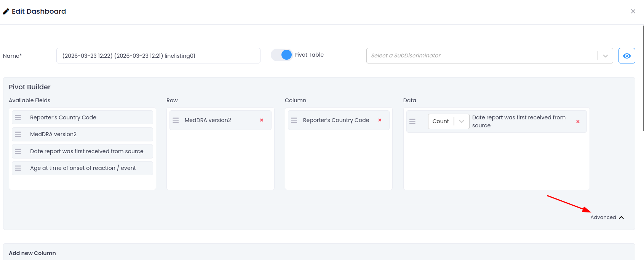This screenshot has height=260, width=644.
Task: Close the Edit Dashboard dialog
Action: click(x=633, y=11)
